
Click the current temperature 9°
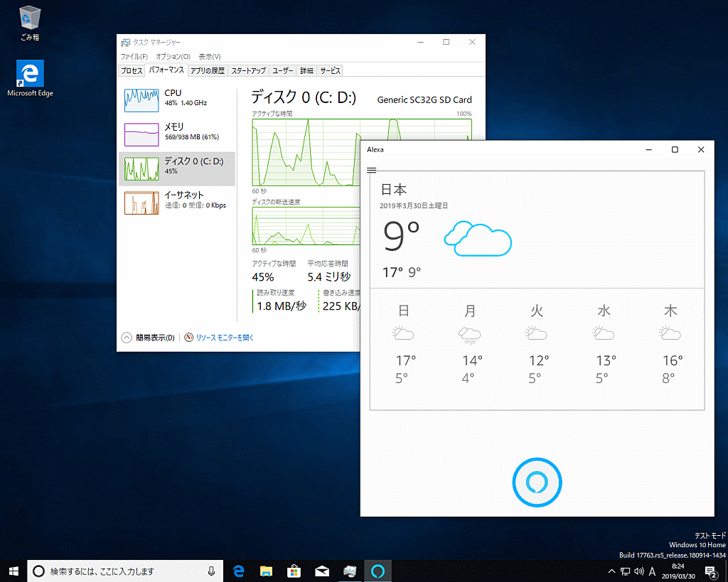[401, 236]
